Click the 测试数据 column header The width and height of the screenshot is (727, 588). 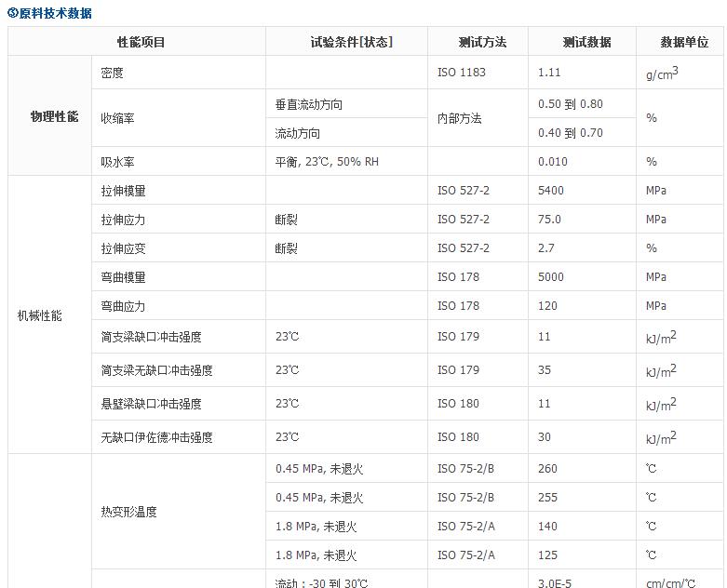click(x=586, y=42)
